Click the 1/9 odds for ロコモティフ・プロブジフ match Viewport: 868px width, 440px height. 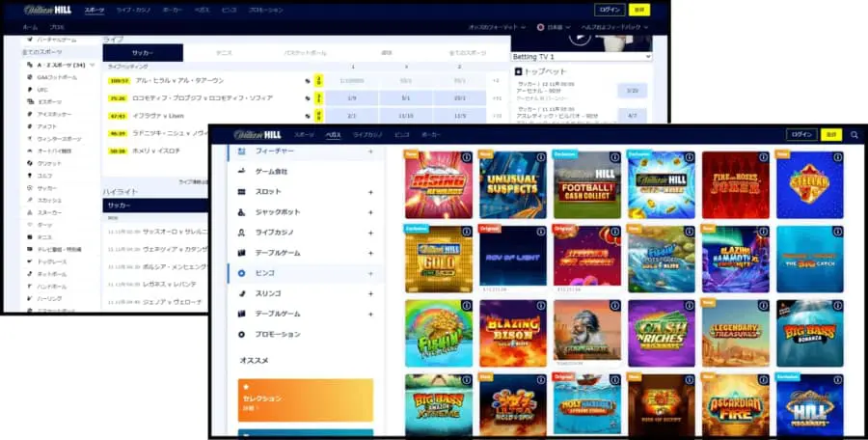tap(351, 98)
